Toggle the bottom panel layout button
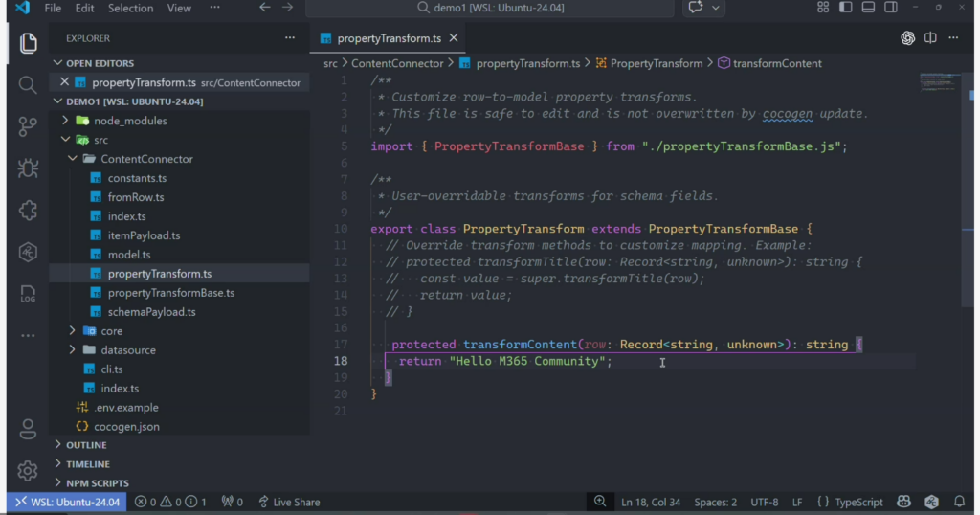 (x=868, y=8)
